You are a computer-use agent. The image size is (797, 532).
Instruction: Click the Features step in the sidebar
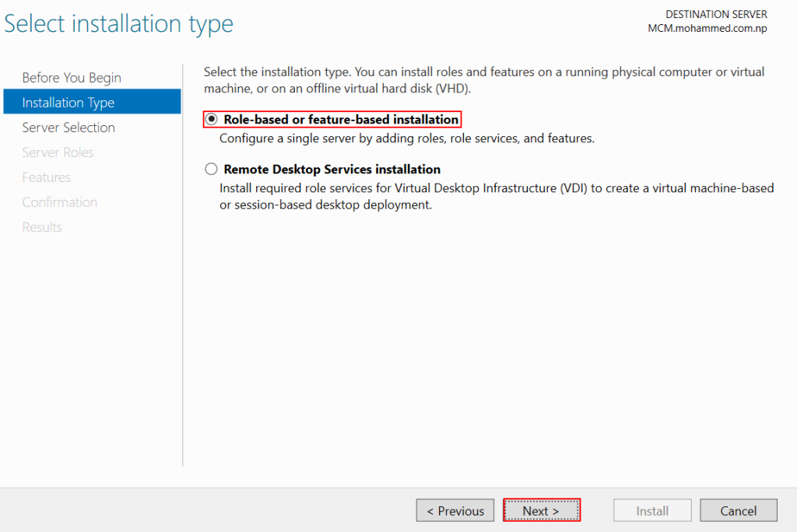pyautogui.click(x=46, y=177)
